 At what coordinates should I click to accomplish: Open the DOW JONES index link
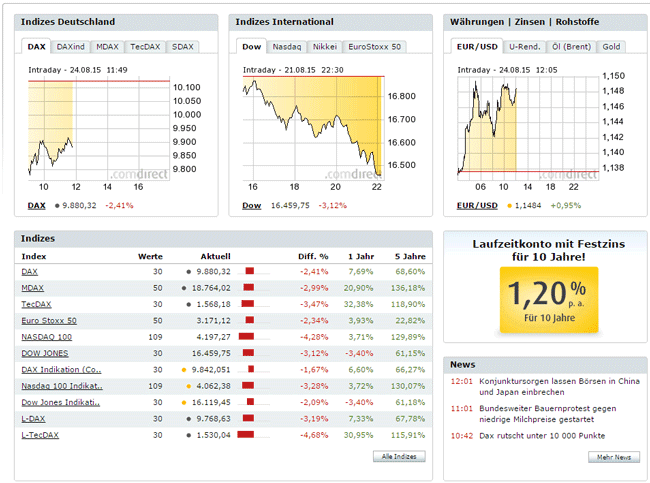tap(45, 353)
